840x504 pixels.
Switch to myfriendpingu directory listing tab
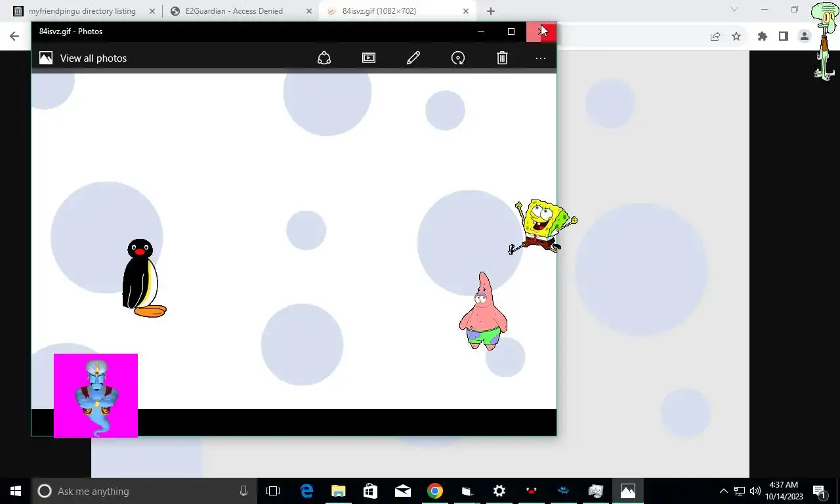tap(83, 11)
